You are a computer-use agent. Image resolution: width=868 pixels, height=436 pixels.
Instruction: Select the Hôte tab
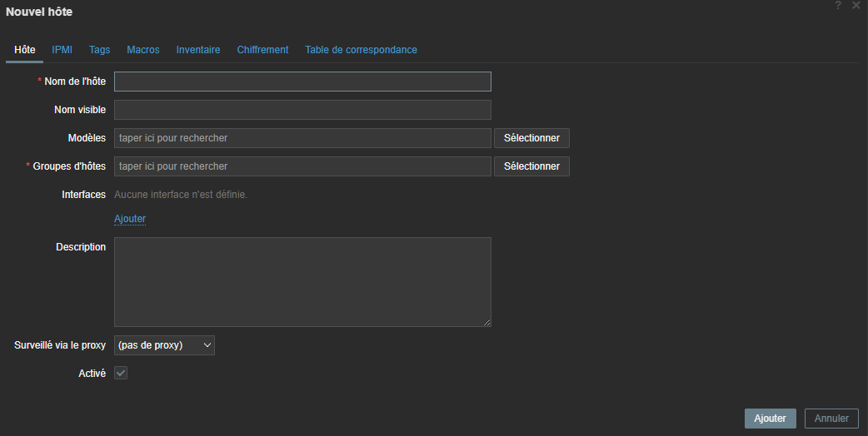[x=25, y=50]
